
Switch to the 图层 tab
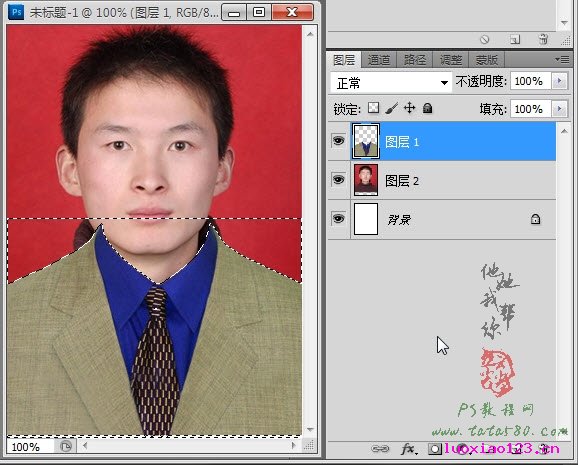coord(344,60)
